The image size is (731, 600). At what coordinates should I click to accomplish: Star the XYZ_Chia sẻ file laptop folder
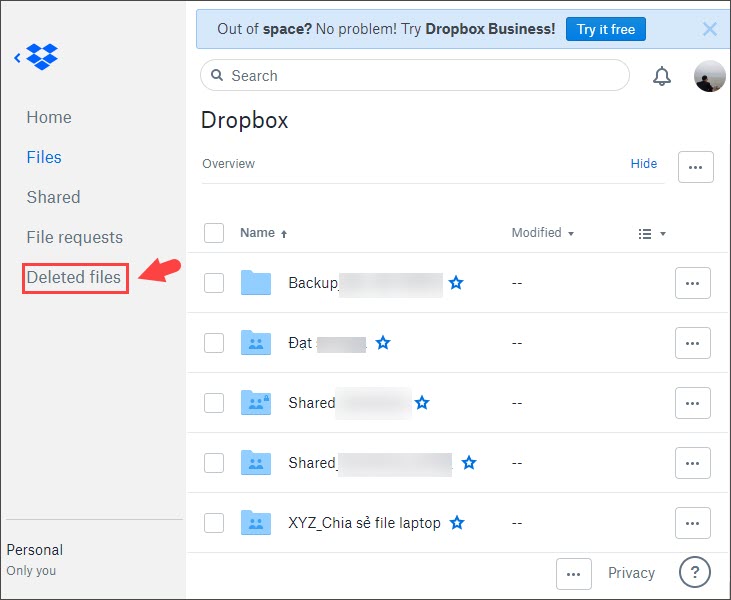[457, 523]
